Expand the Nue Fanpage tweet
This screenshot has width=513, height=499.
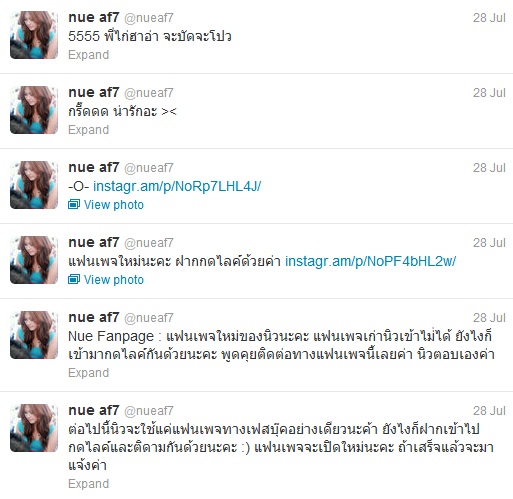89,373
